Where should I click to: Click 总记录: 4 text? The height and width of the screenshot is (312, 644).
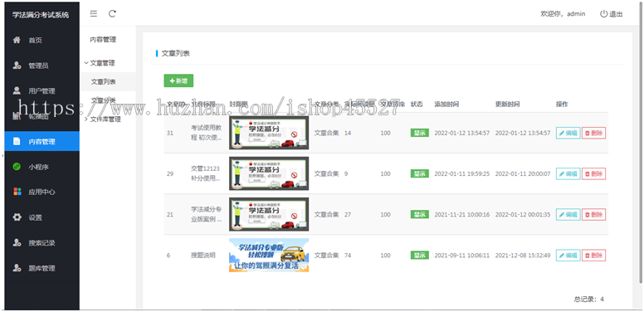[589, 300]
